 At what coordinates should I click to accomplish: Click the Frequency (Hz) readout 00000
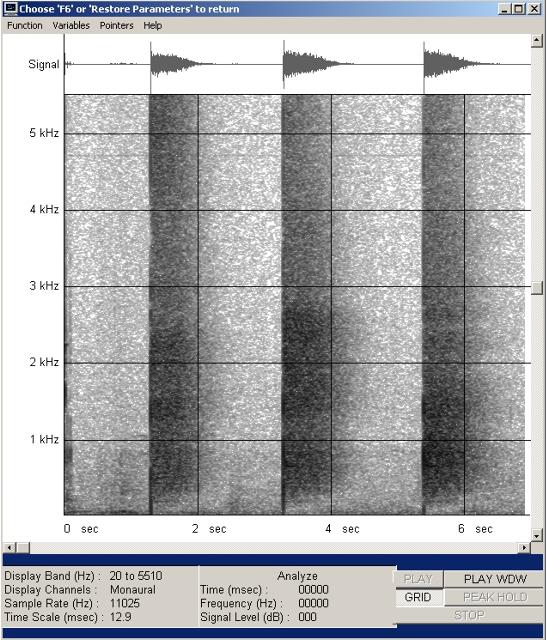(x=313, y=603)
